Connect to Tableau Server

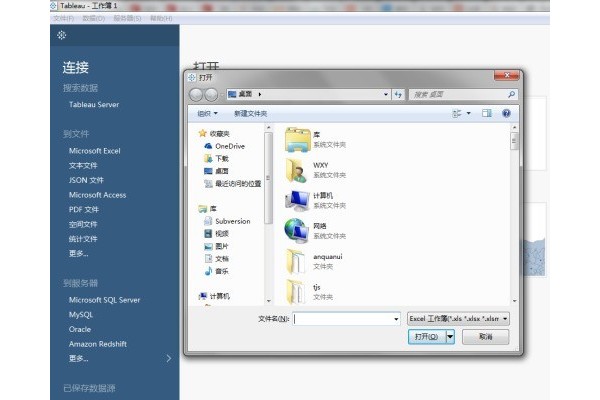point(94,104)
